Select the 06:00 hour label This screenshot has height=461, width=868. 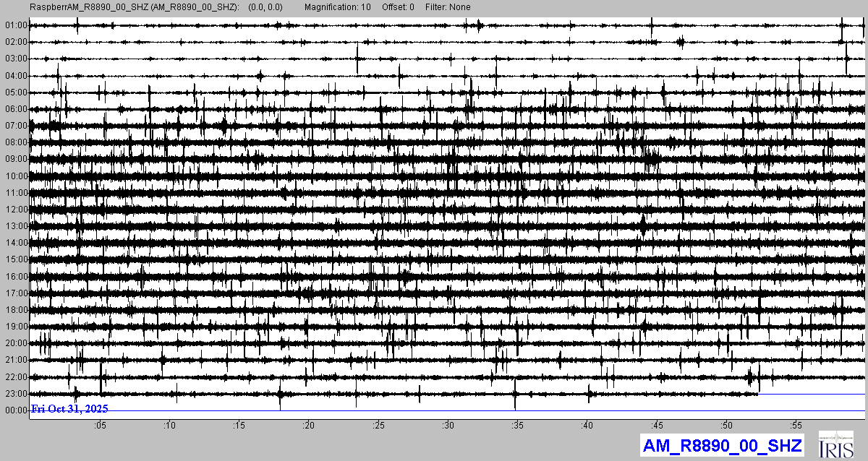(x=15, y=109)
